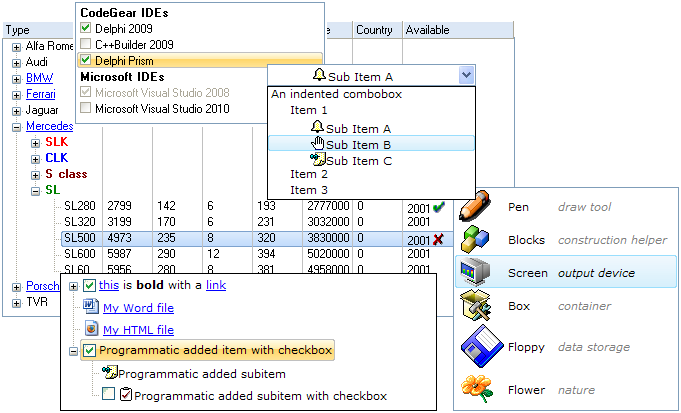The height and width of the screenshot is (413, 681).
Task: Select Sub Item B in the dropdown list
Action: click(x=371, y=144)
